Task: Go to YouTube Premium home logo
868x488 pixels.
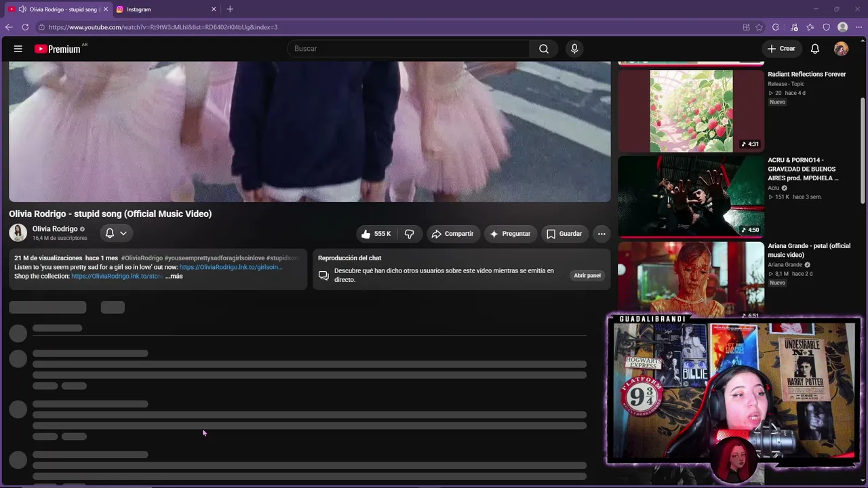Action: click(58, 49)
